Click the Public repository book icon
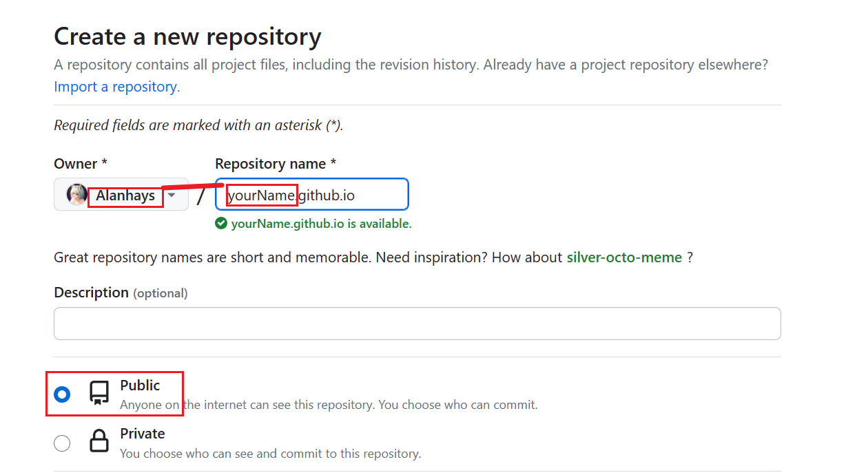 (99, 394)
